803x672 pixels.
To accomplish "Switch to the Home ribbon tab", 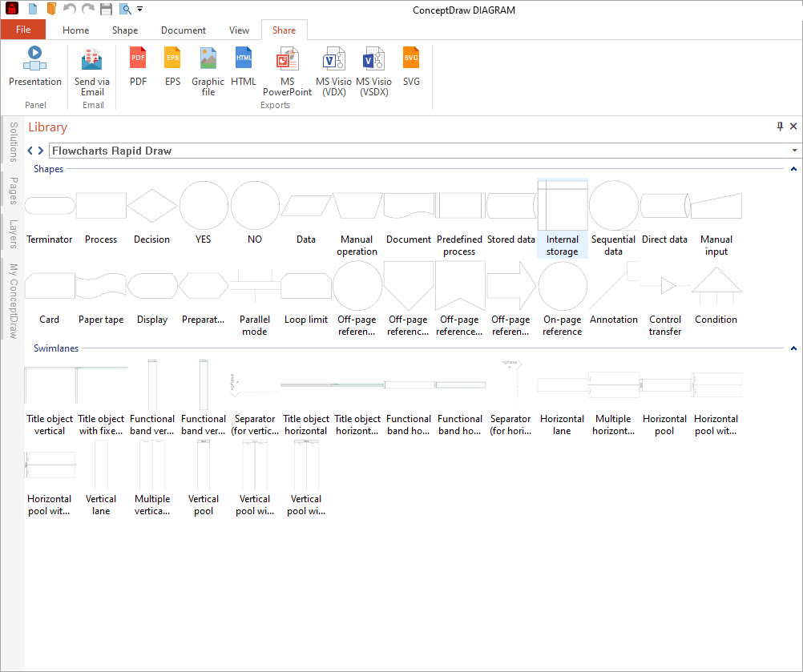I will pyautogui.click(x=75, y=30).
